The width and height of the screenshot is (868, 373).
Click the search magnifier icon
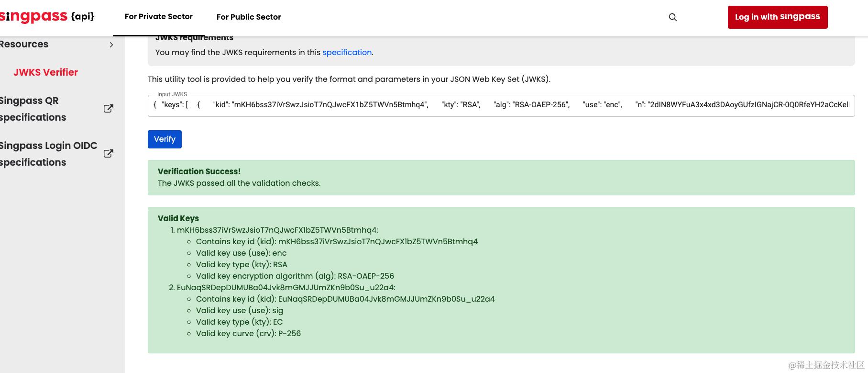click(x=672, y=17)
